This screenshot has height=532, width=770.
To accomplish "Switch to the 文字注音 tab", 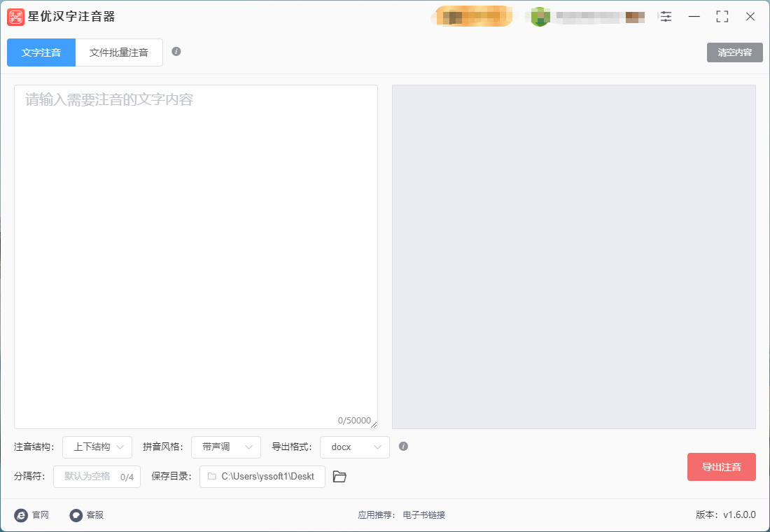I will click(x=41, y=52).
